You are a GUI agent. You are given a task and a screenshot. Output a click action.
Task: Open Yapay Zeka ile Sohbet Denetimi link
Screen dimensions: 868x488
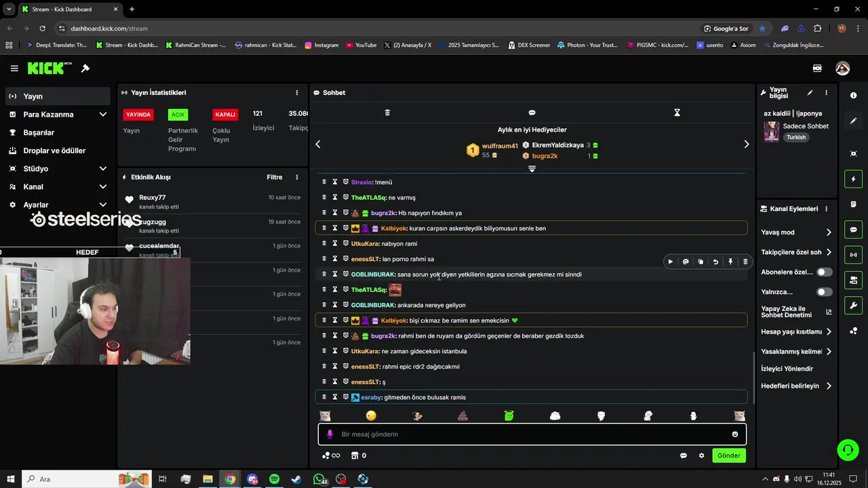point(797,312)
